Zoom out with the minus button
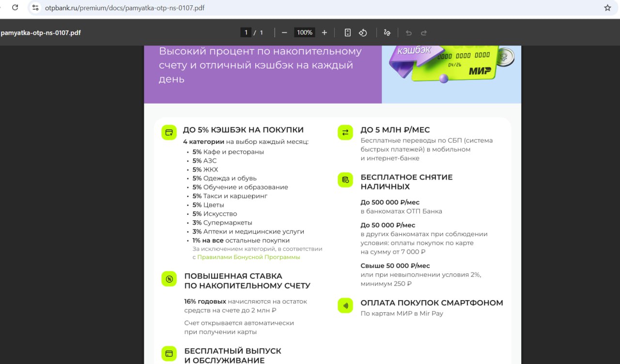 [x=284, y=32]
